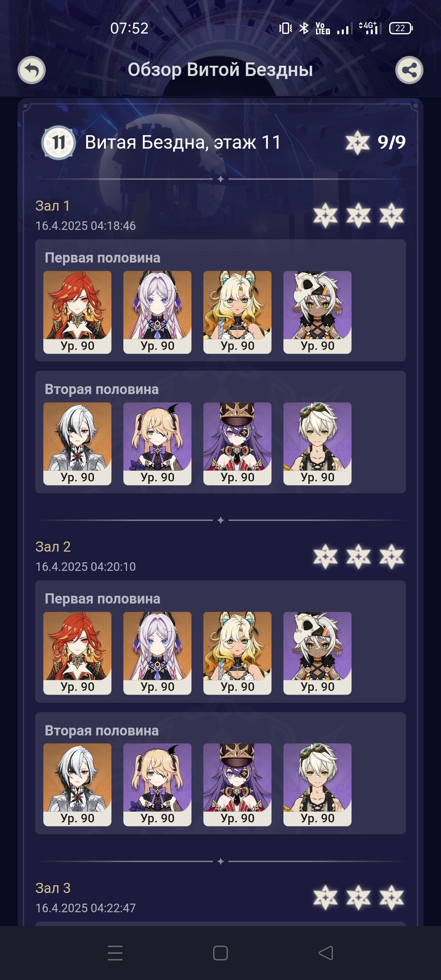The height and width of the screenshot is (980, 441).
Task: Select purple-haired captain hat character in Зал 2 second half
Action: point(237,785)
